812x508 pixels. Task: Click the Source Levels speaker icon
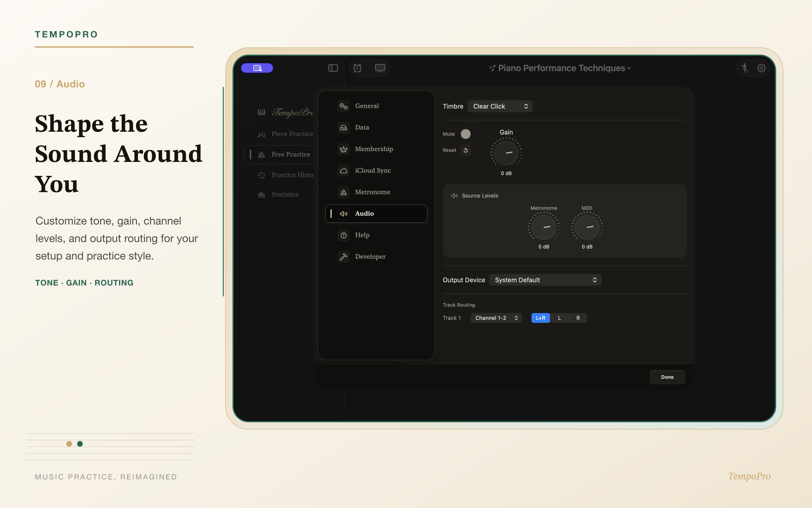[x=454, y=196]
